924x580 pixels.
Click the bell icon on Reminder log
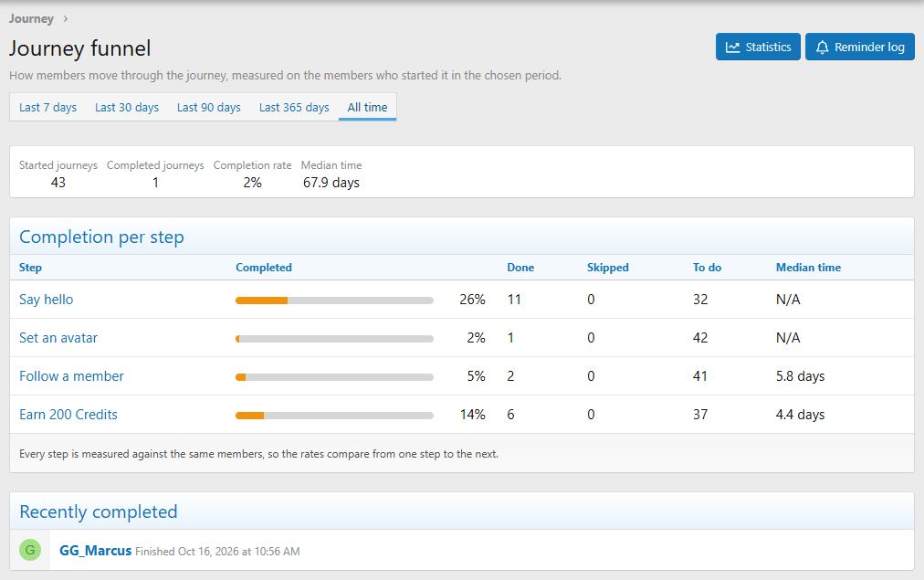pyautogui.click(x=822, y=47)
